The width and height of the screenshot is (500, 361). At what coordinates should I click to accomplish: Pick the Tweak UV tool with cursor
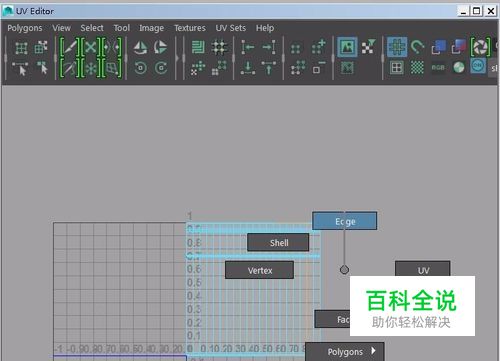42,68
